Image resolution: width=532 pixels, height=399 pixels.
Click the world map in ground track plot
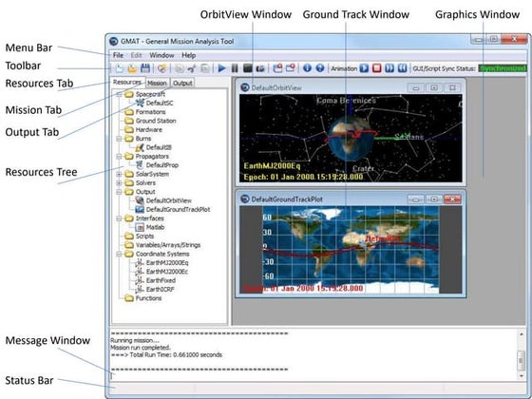(x=351, y=249)
